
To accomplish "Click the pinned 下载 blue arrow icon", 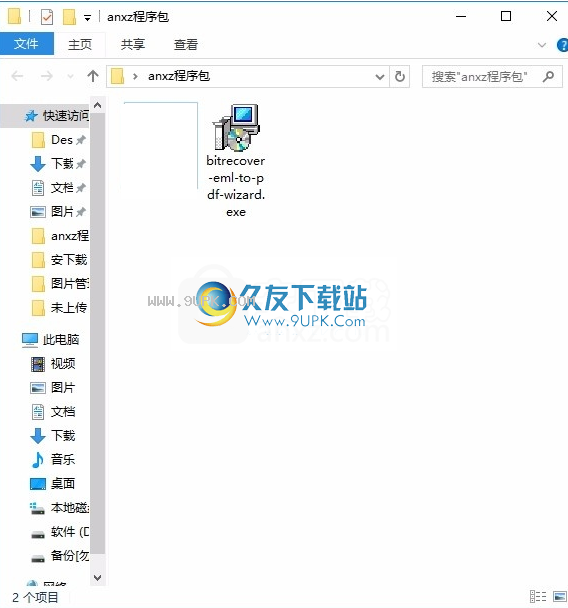I will click(38, 164).
